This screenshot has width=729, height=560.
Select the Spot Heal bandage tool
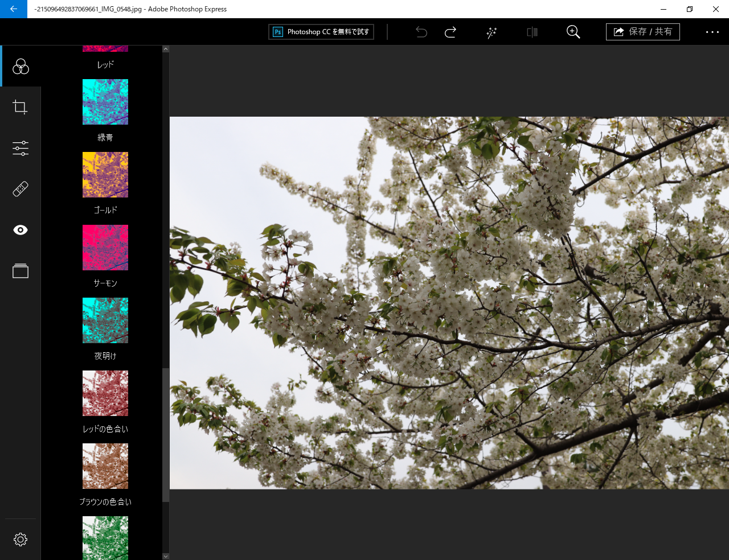[x=21, y=189]
